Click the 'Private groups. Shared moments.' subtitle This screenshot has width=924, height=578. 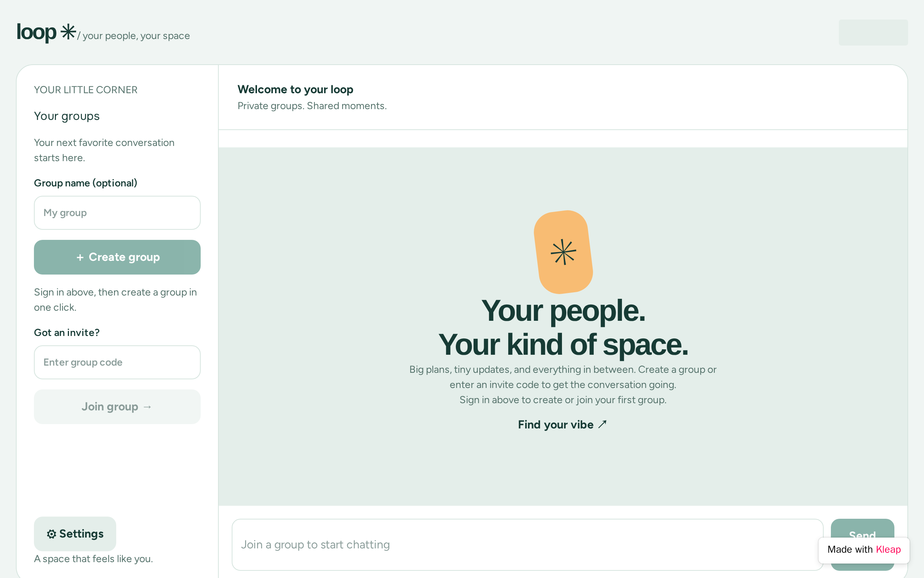coord(312,105)
